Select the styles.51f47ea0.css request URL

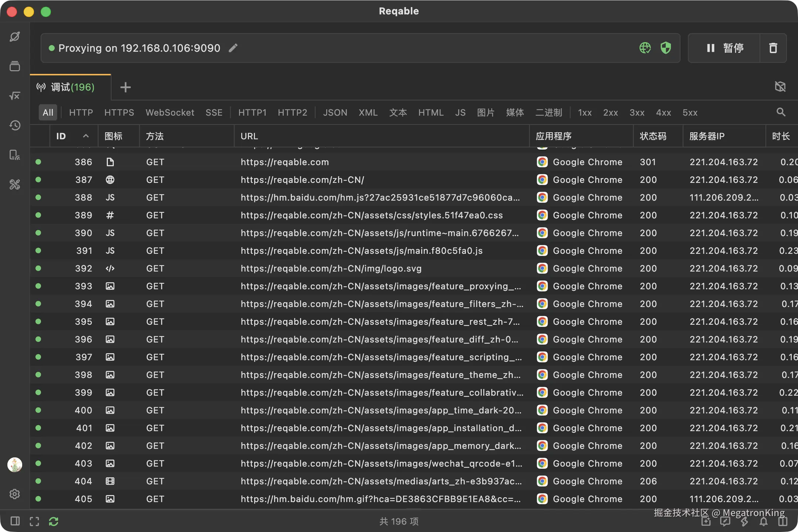tap(372, 215)
